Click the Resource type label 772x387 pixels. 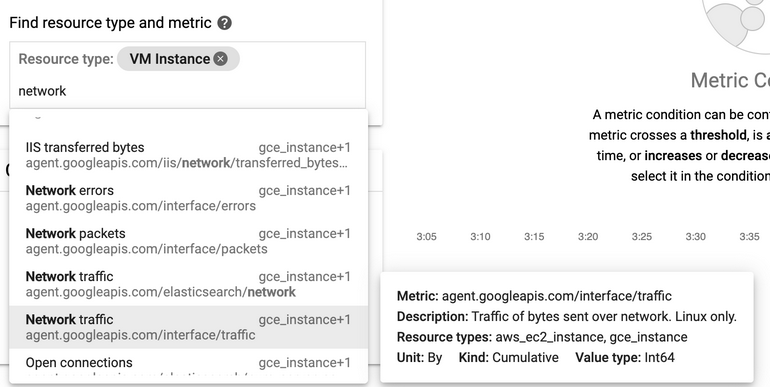66,59
